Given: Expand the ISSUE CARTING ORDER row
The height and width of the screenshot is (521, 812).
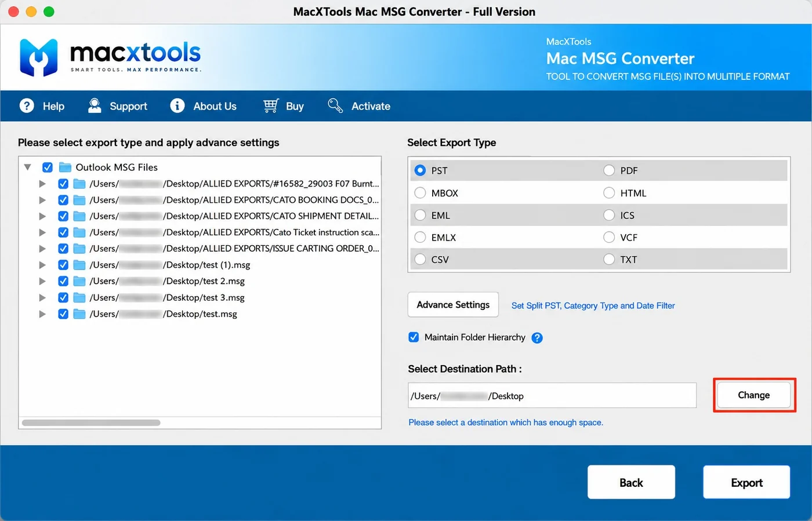Looking at the screenshot, I should (42, 249).
